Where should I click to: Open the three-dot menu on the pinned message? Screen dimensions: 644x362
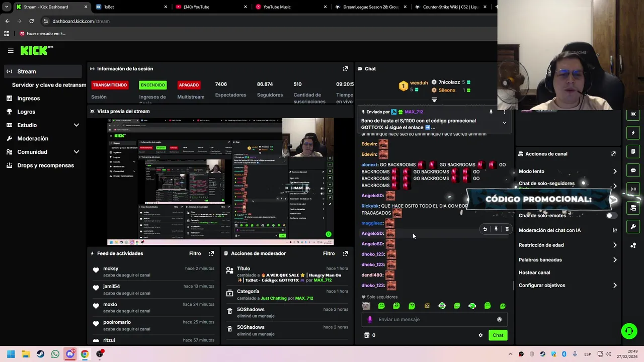[x=504, y=112]
